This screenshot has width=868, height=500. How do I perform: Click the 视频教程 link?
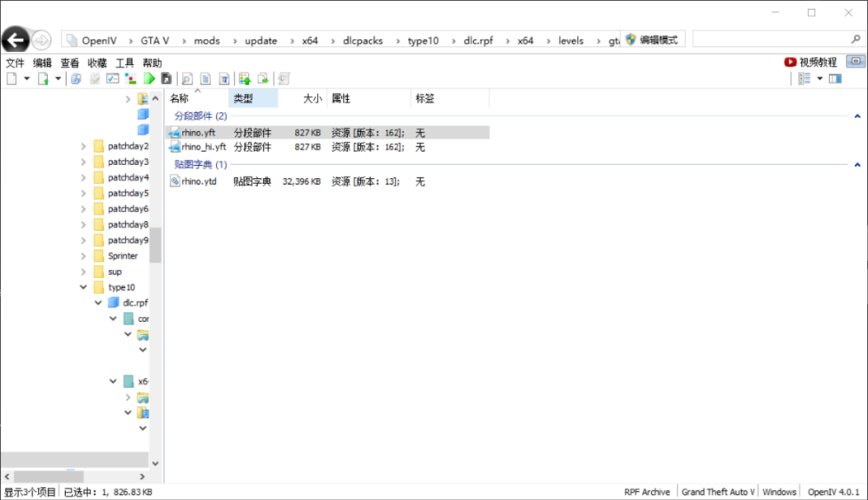pos(818,62)
